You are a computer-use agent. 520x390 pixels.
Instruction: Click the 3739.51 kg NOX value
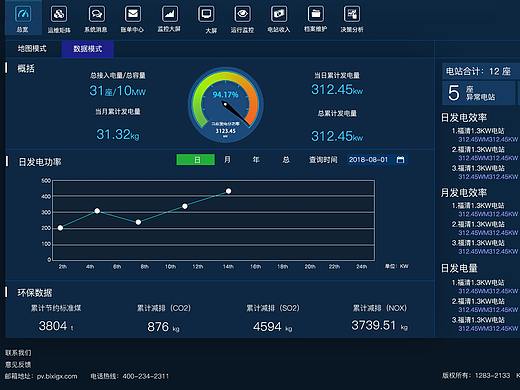click(380, 325)
